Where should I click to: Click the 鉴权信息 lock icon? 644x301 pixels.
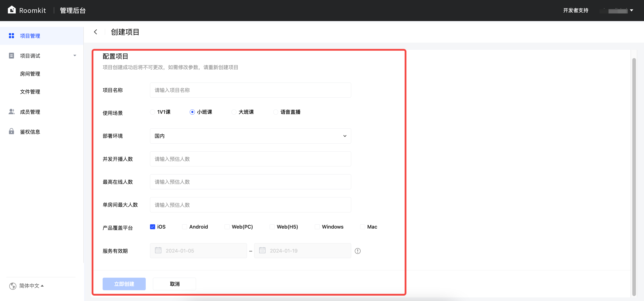tap(11, 131)
